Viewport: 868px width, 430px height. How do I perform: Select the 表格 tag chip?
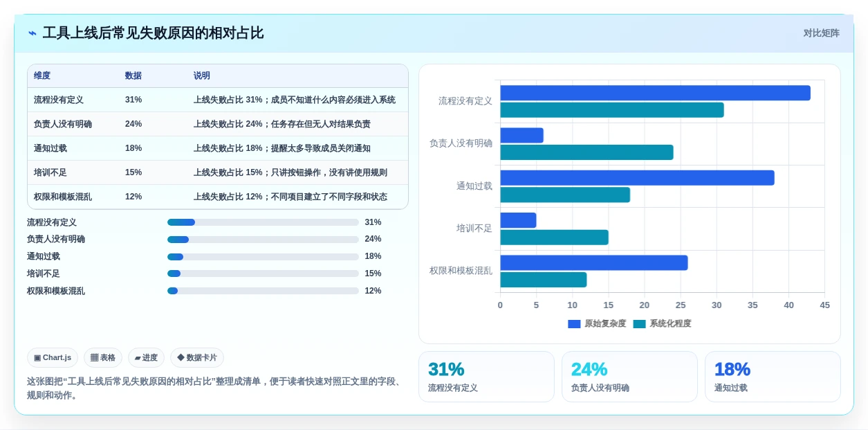tap(103, 357)
